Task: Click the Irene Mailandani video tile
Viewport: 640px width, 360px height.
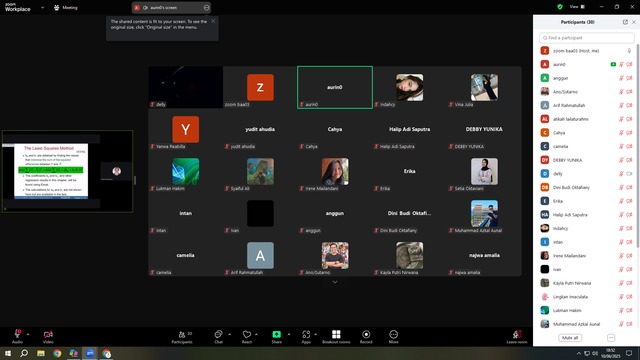Action: click(335, 171)
